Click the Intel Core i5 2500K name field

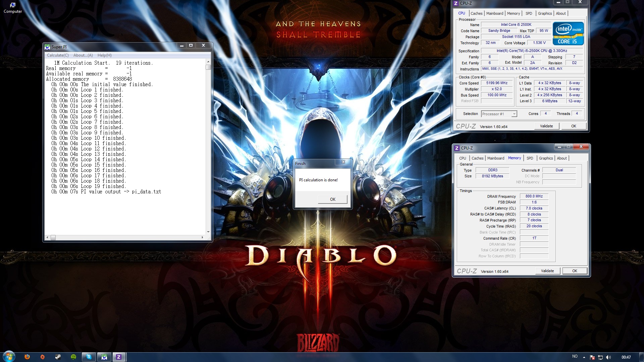pyautogui.click(x=516, y=24)
